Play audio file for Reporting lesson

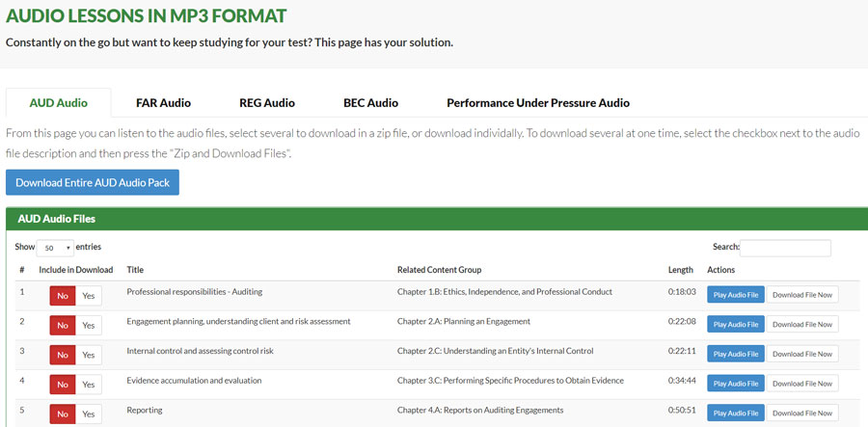(x=736, y=414)
